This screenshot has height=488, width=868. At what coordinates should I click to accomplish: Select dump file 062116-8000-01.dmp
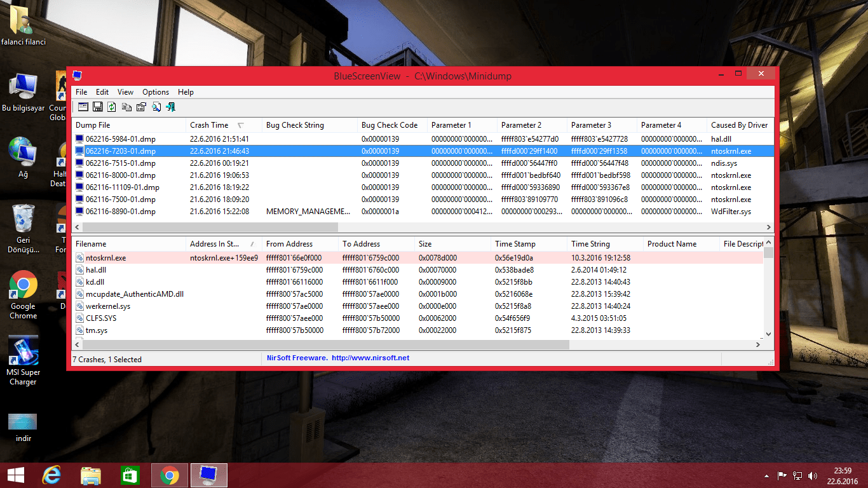click(423, 175)
